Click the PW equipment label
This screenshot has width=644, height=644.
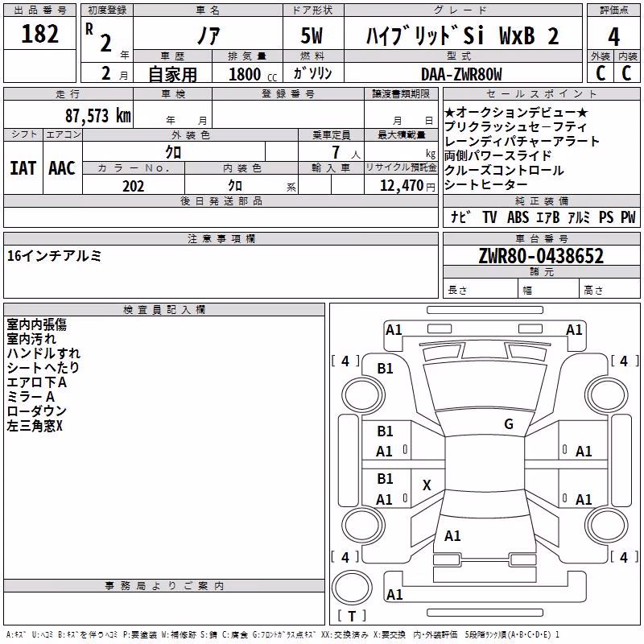point(628,217)
